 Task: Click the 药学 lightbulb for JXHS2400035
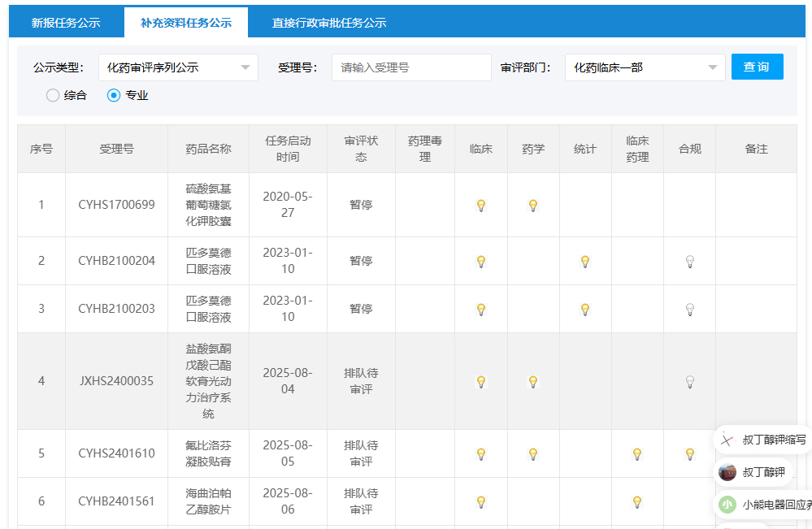point(533,382)
